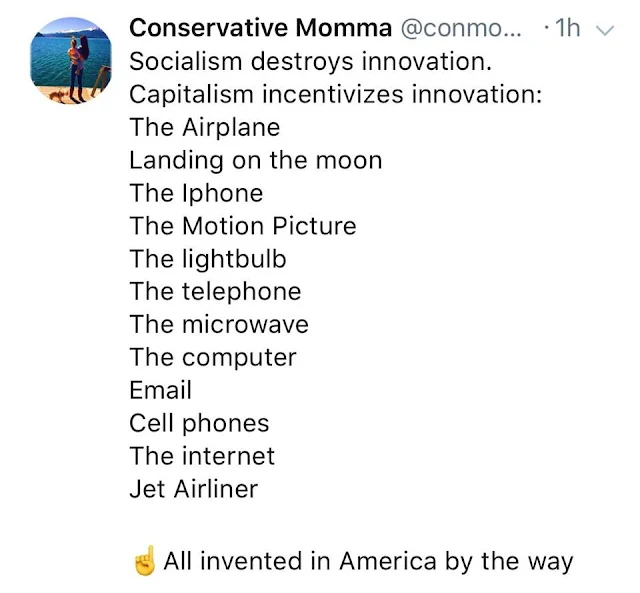640x593 pixels.
Task: Click the pointing-up finger emoji
Action: pyautogui.click(x=144, y=561)
